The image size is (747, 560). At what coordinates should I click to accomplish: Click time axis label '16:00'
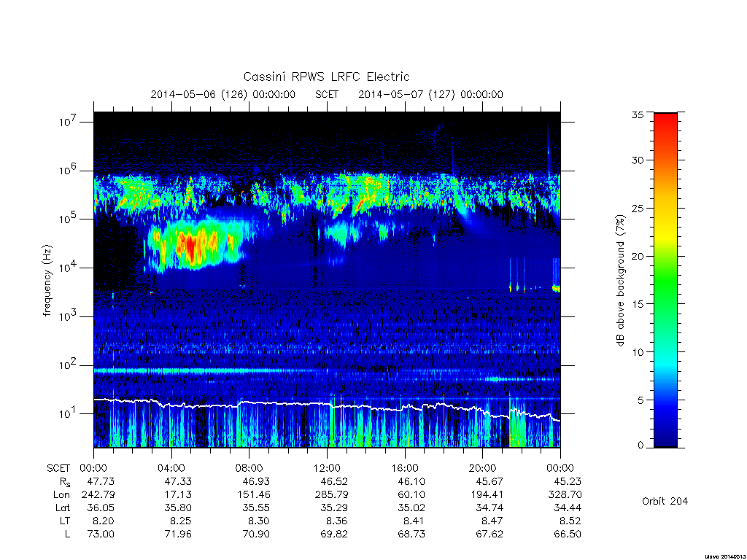404,468
